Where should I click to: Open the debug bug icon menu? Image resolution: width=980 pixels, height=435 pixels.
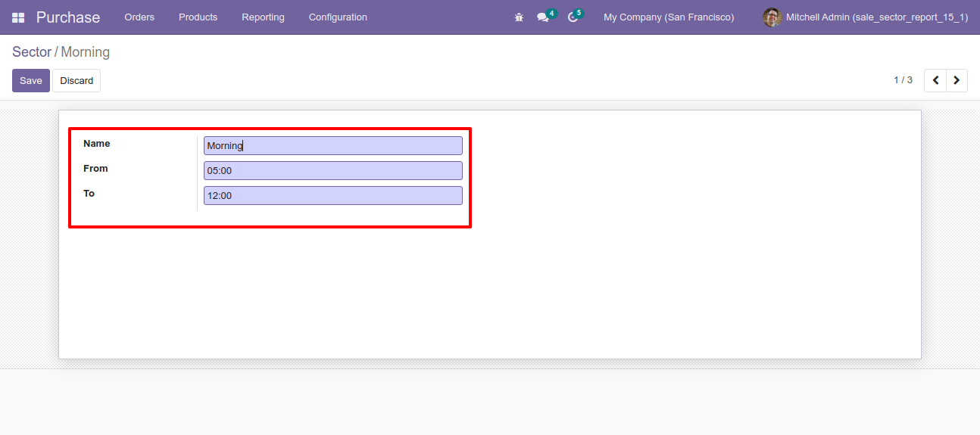coord(519,17)
